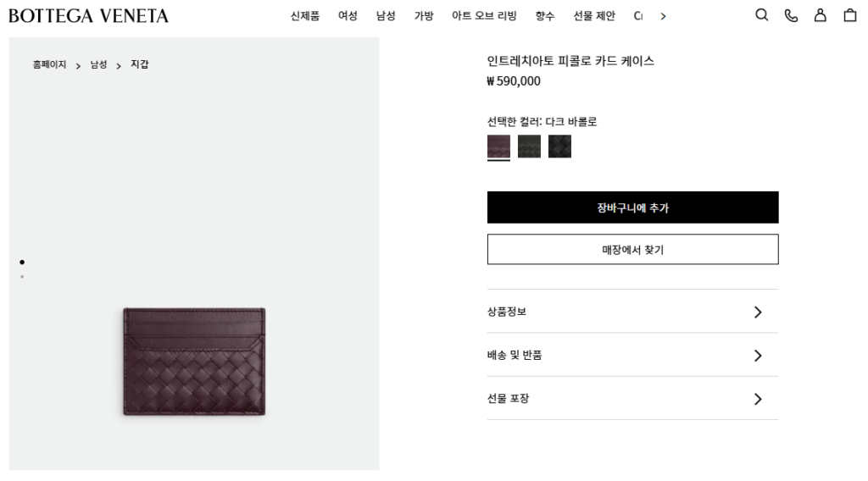Open the 신제품 menu

coord(305,16)
